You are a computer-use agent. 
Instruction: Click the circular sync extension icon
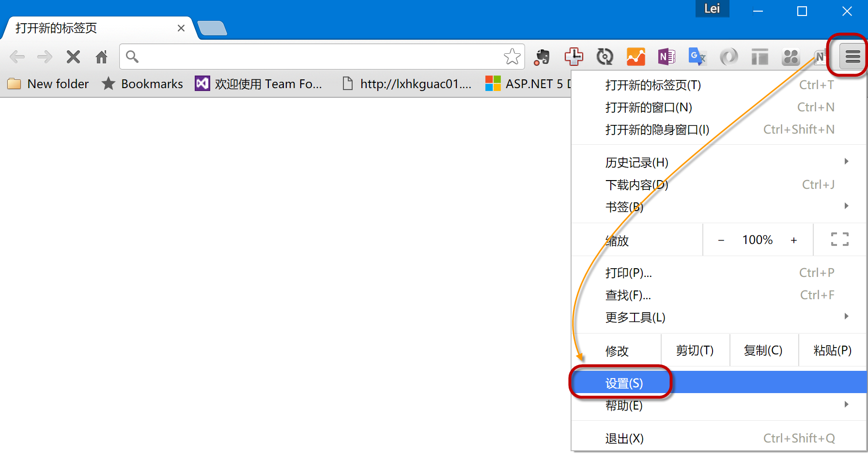click(604, 57)
